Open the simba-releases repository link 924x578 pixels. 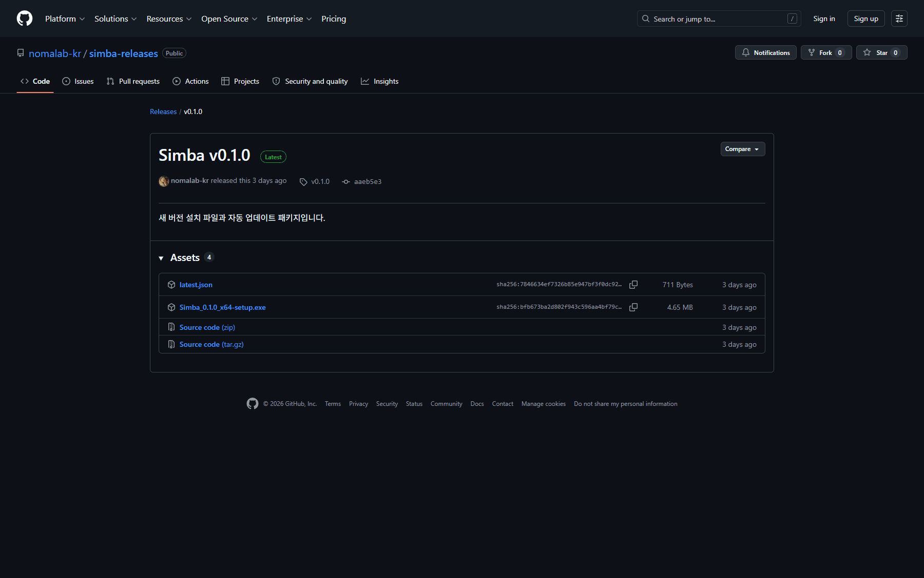[x=124, y=53]
